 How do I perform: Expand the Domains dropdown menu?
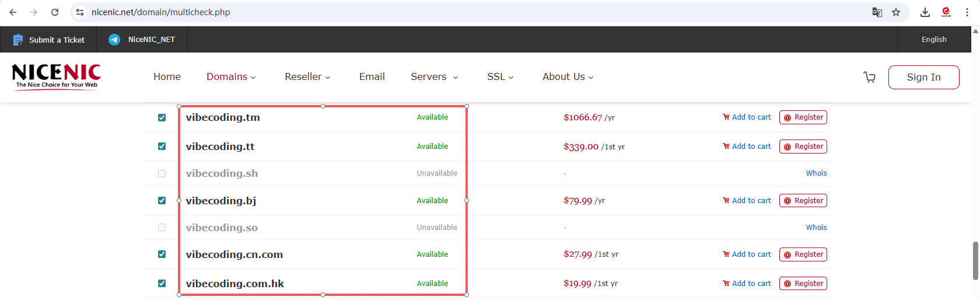pyautogui.click(x=231, y=77)
